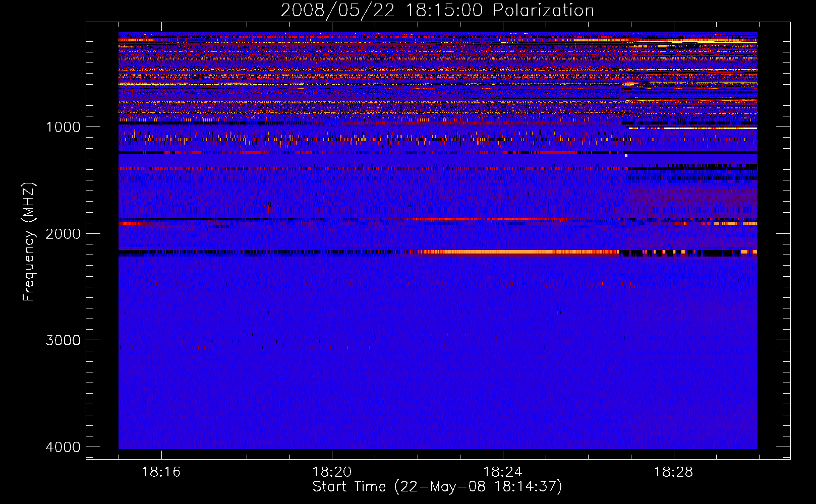Click the 1000 frequency tick label
Image resolution: width=816 pixels, height=504 pixels.
(x=63, y=127)
